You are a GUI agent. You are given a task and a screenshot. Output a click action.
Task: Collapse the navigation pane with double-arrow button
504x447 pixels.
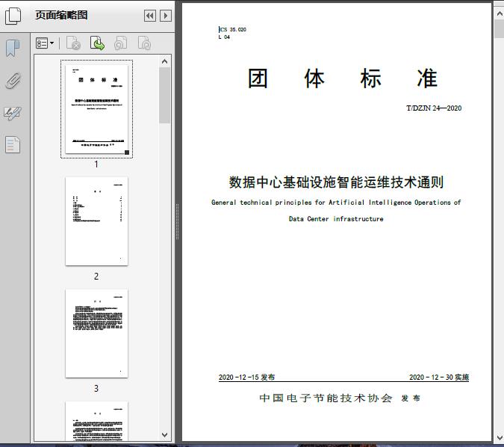click(150, 16)
